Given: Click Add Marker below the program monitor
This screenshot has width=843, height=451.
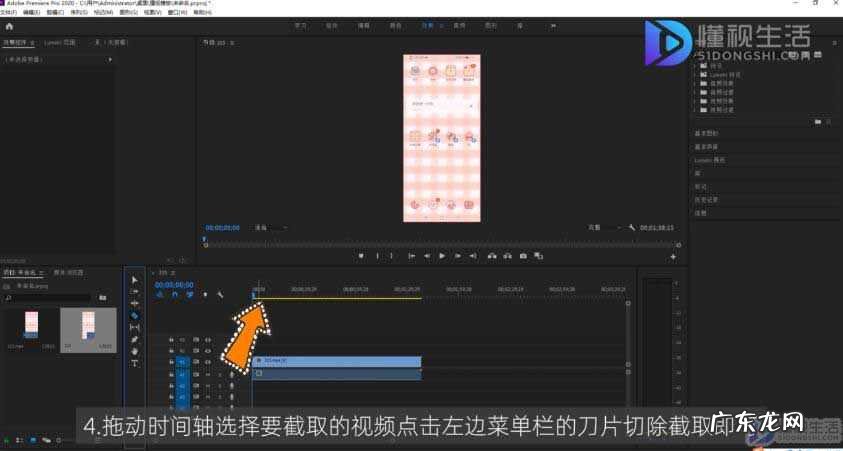Looking at the screenshot, I should [361, 256].
